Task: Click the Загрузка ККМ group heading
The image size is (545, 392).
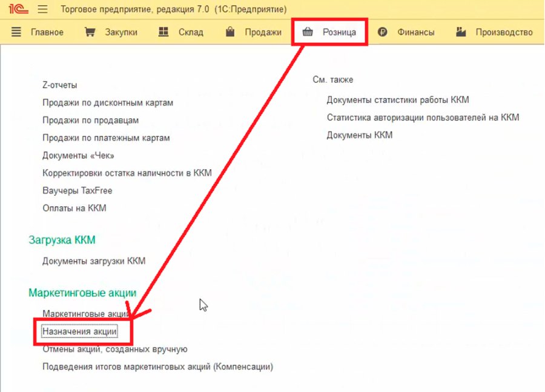Action: tap(62, 240)
